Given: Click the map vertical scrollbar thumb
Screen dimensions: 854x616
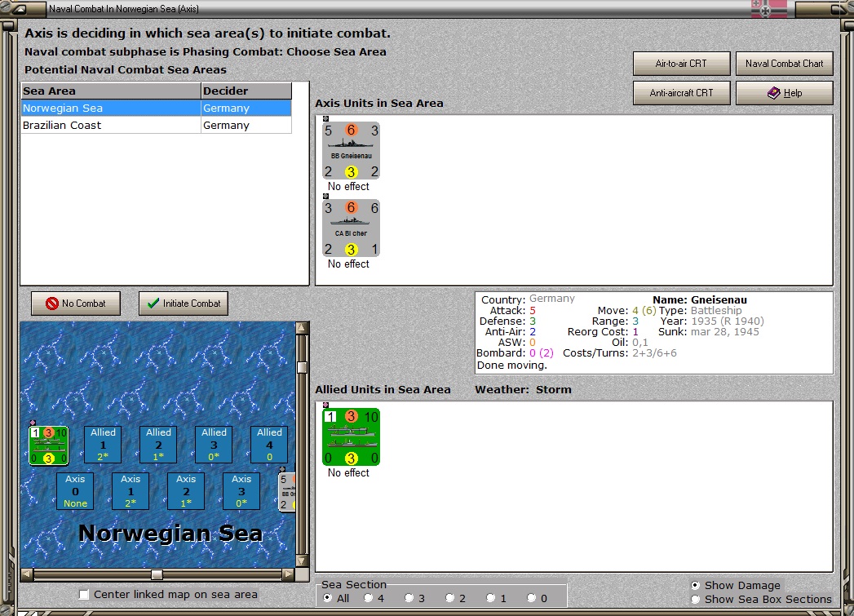Looking at the screenshot, I should 303,367.
